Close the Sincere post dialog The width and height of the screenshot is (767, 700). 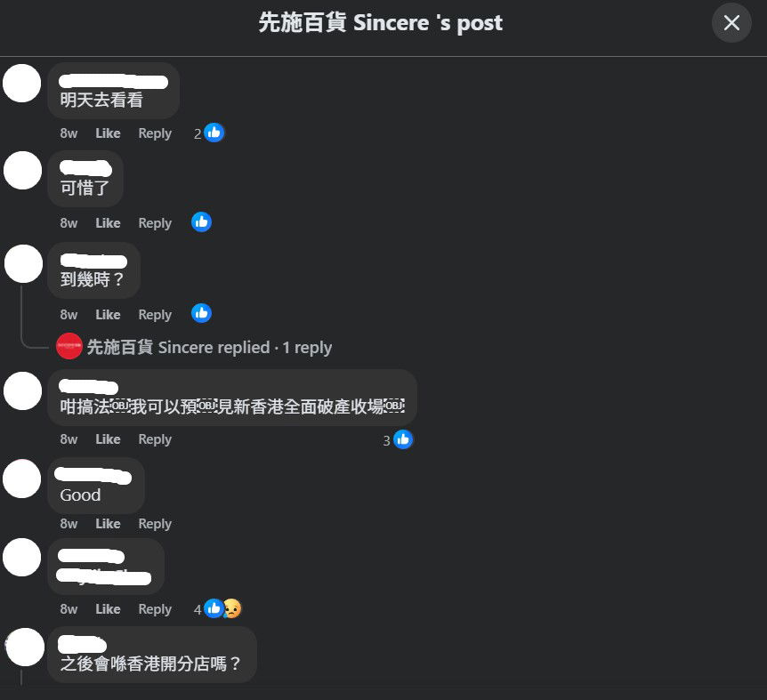731,22
